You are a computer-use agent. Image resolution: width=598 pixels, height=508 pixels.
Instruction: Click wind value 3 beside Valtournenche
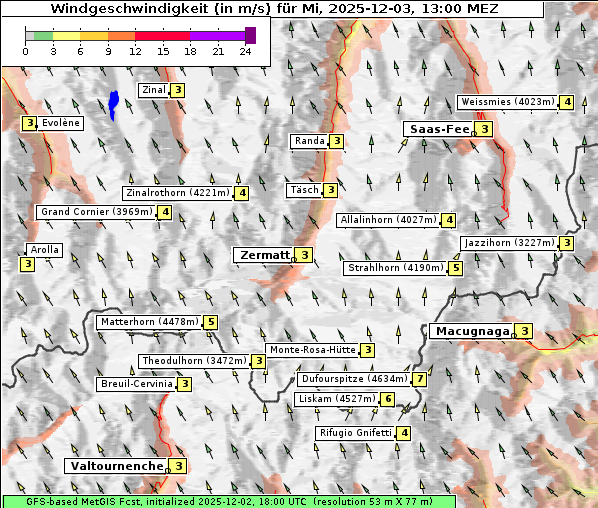tap(178, 466)
